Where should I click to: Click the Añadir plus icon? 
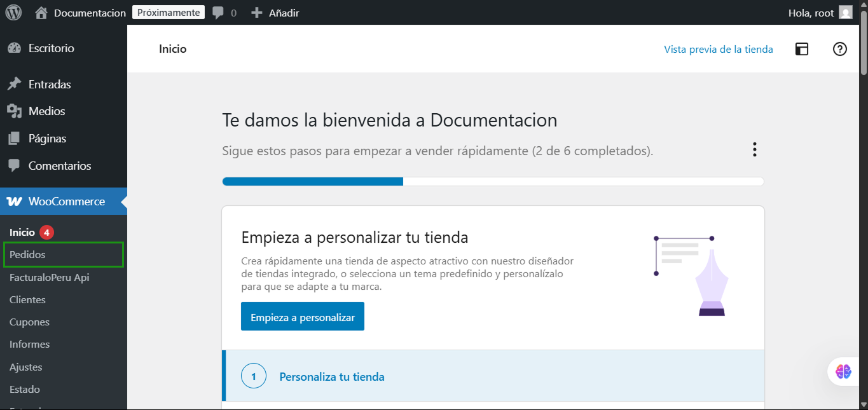coord(257,13)
